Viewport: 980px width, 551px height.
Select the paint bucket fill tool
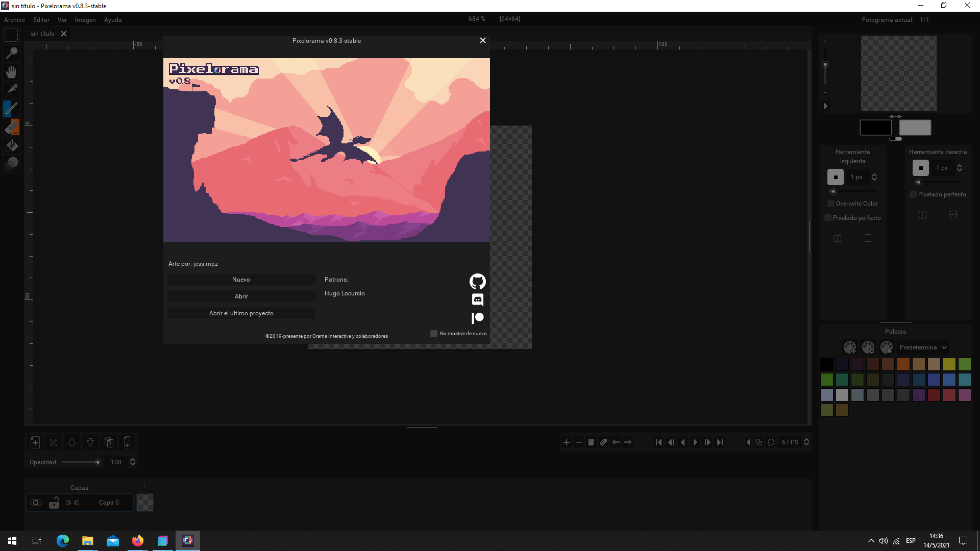pos(11,145)
